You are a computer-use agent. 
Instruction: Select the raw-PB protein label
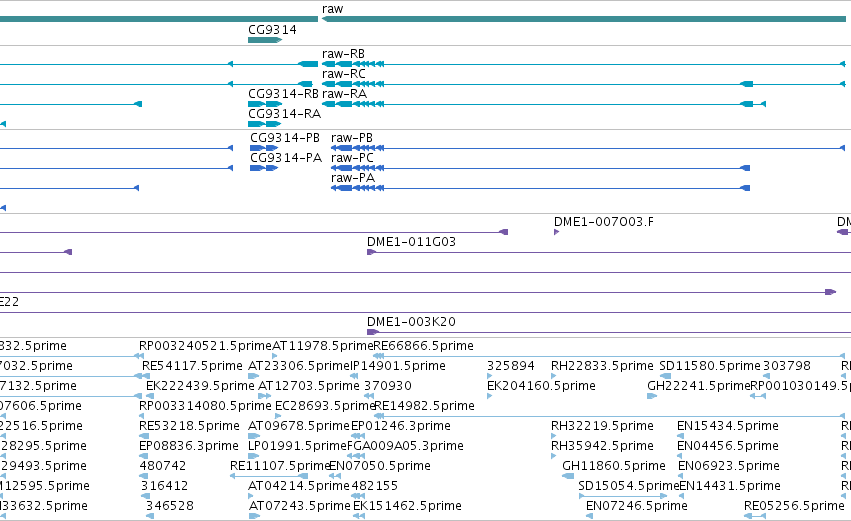pyautogui.click(x=352, y=138)
